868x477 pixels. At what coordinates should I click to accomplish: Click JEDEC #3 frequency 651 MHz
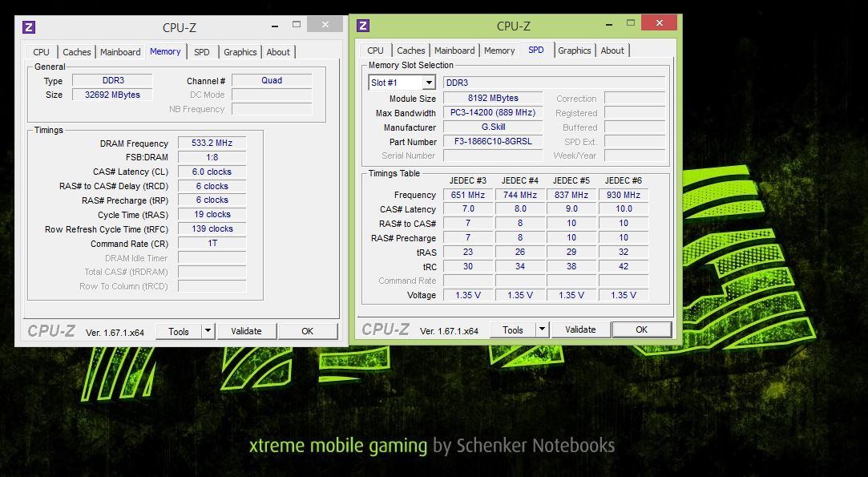coord(468,195)
